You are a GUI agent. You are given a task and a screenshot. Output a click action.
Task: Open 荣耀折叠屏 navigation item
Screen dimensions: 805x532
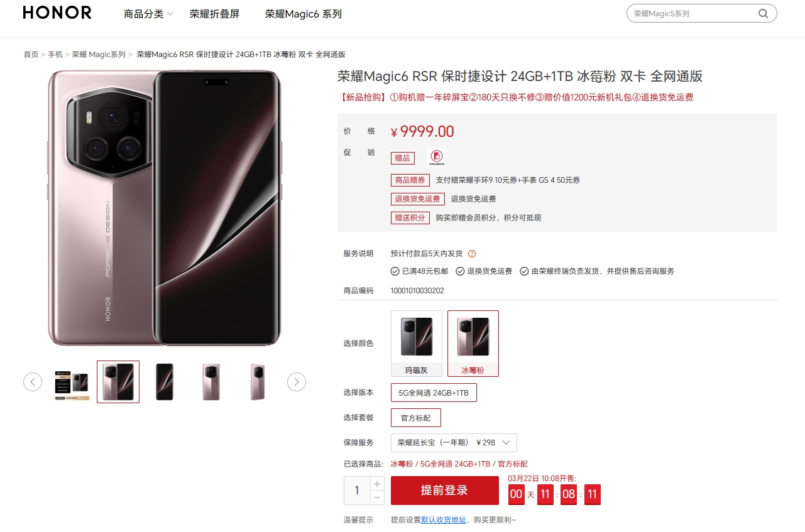click(x=215, y=14)
